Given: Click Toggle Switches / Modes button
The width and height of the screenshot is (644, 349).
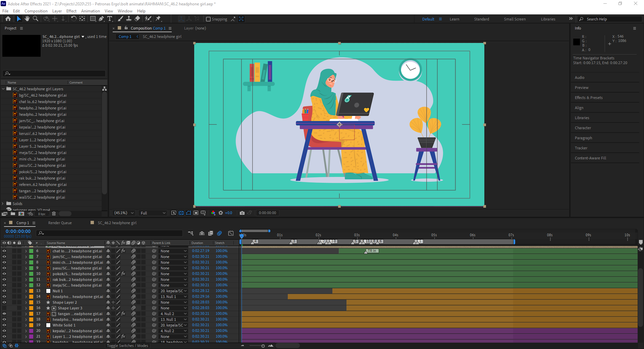Looking at the screenshot, I should [127, 346].
